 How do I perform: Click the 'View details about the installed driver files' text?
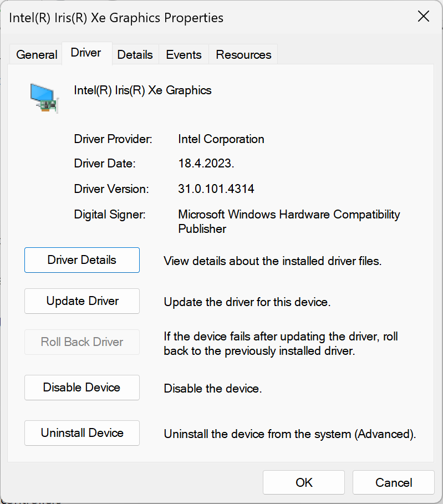click(x=273, y=261)
